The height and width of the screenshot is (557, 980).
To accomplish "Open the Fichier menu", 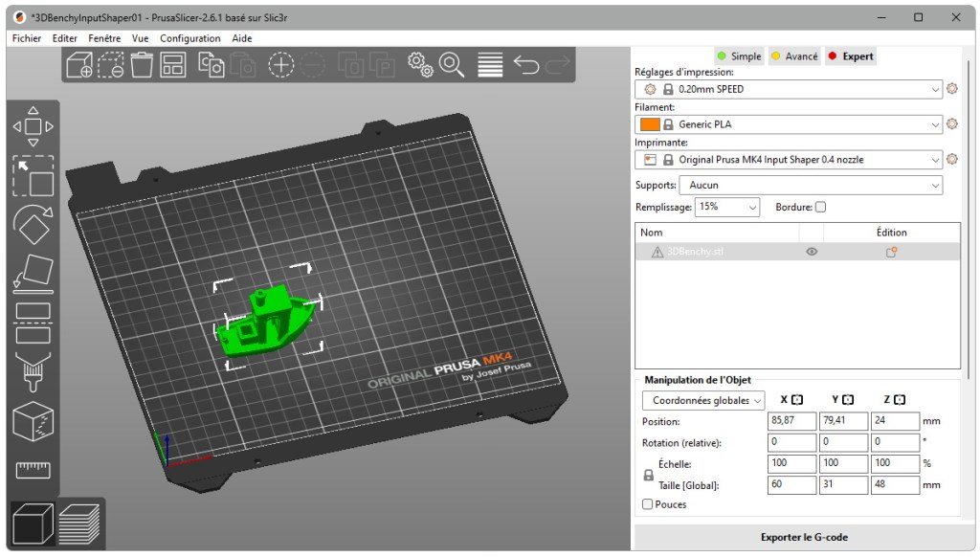I will pyautogui.click(x=26, y=38).
